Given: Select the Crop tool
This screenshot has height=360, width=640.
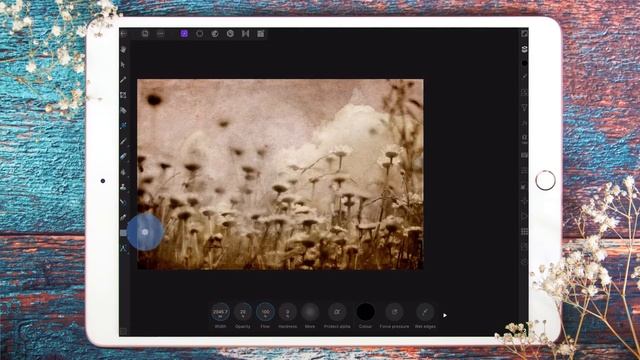Looking at the screenshot, I should (x=123, y=95).
